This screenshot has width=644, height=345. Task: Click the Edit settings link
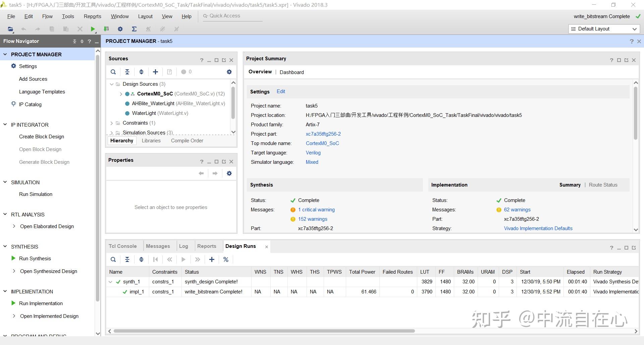281,91
